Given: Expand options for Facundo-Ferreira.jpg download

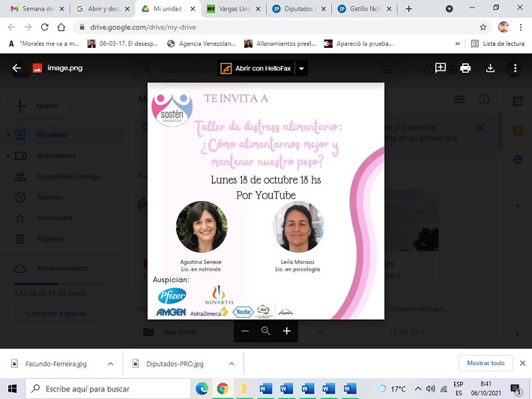Looking at the screenshot, I should point(110,364).
